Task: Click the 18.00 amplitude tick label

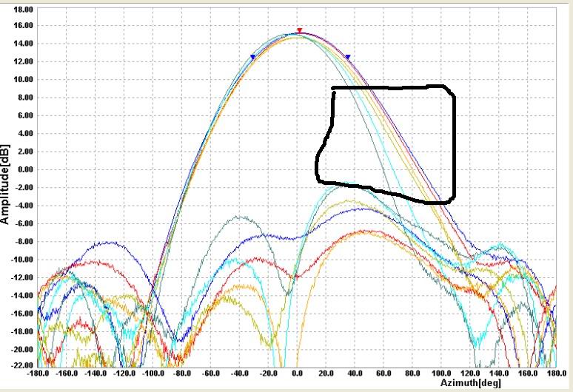Action: tap(24, 10)
